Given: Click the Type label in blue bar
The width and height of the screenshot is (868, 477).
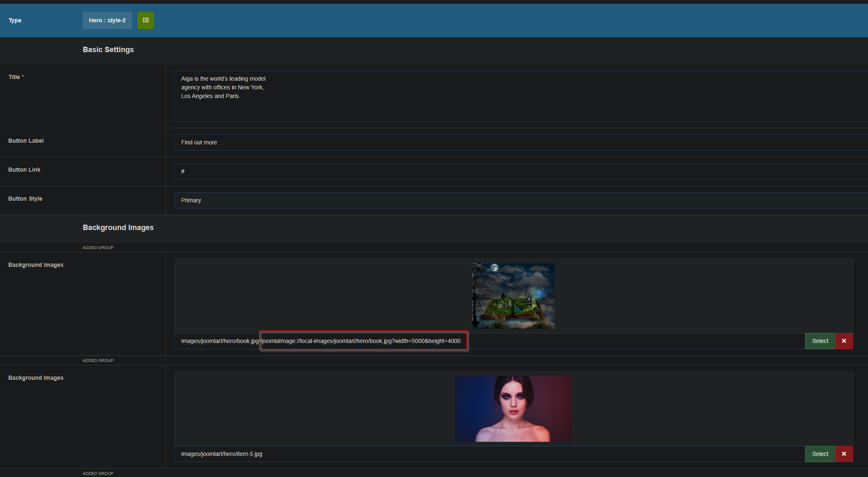Looking at the screenshot, I should (x=15, y=20).
